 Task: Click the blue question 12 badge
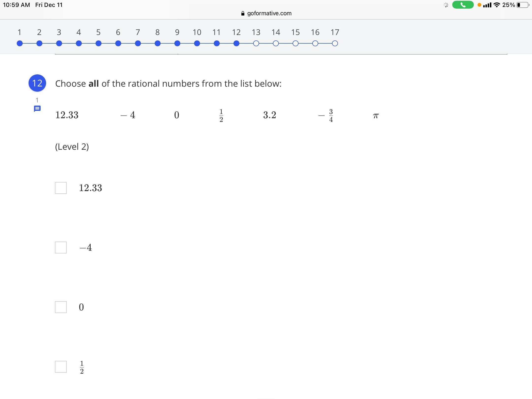37,83
